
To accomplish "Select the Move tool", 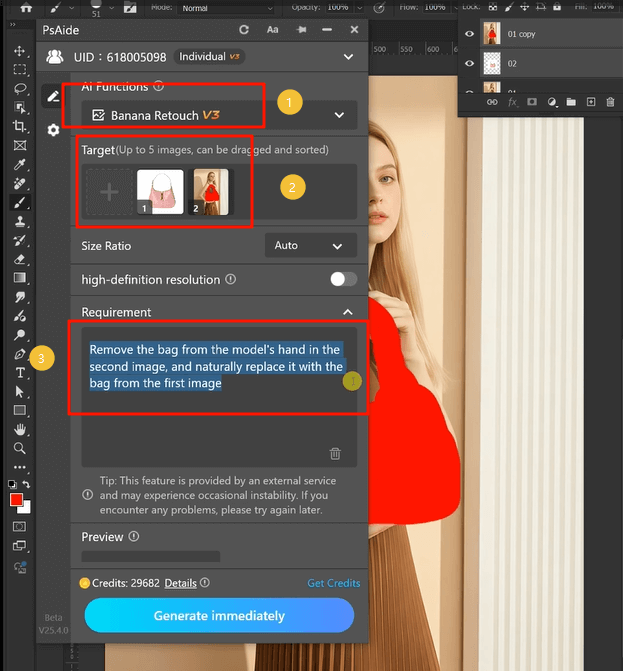I will (19, 50).
